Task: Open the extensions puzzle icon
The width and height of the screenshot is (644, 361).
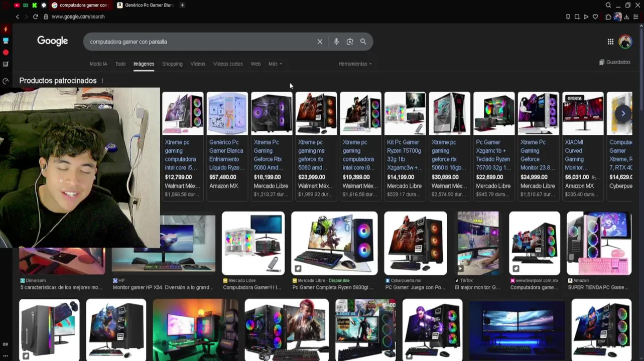Action: [608, 17]
